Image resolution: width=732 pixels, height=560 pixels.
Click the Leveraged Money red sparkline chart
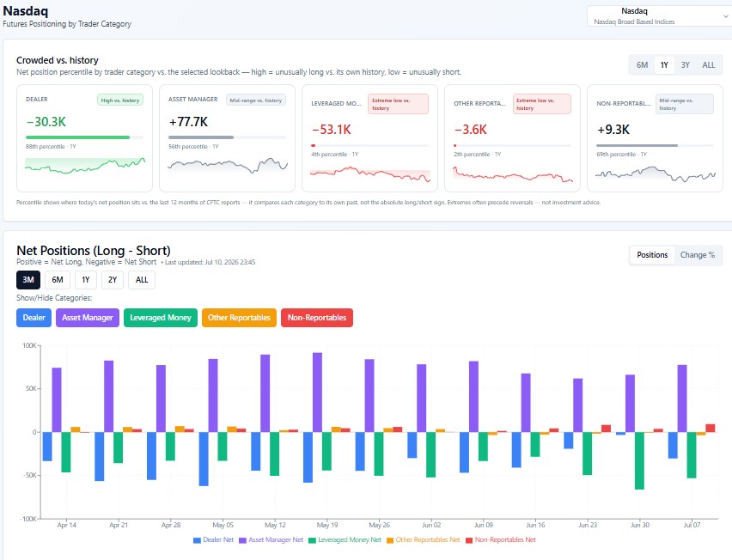click(370, 173)
